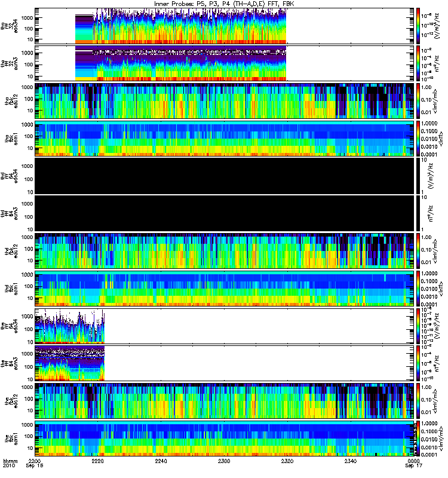The image size is (448, 478).
Task: Click the "the fbk edc12" y-axis label
Action: pos(11,401)
